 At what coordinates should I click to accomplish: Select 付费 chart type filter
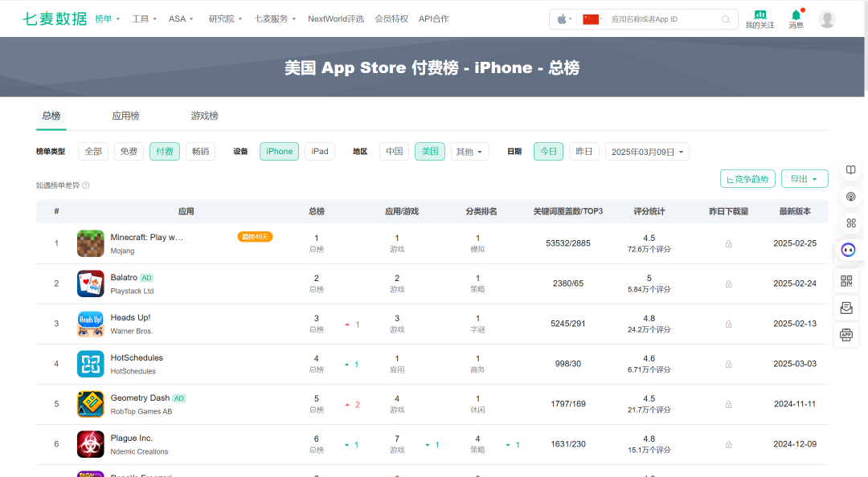pos(165,151)
